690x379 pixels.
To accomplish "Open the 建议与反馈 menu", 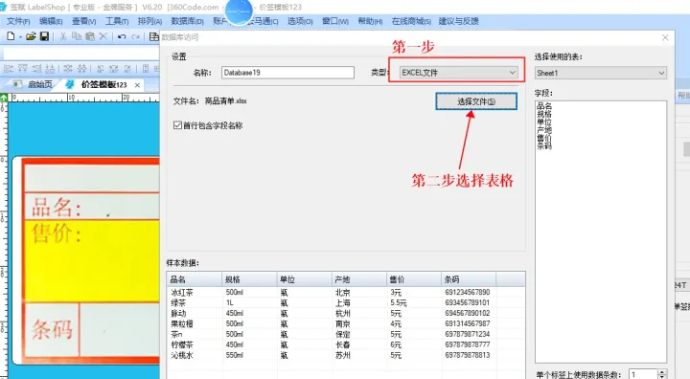I will pyautogui.click(x=459, y=21).
